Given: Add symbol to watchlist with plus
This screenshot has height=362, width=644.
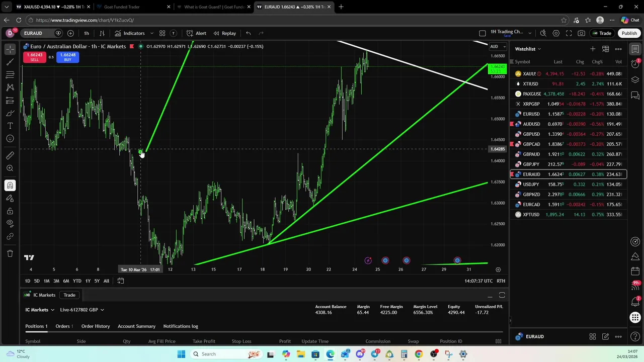Looking at the screenshot, I should tap(593, 49).
